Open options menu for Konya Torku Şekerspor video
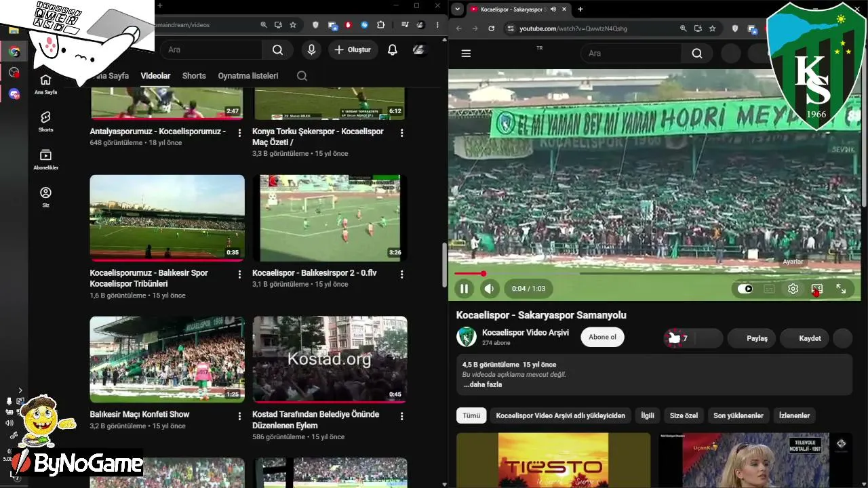This screenshot has width=868, height=488. 402,133
